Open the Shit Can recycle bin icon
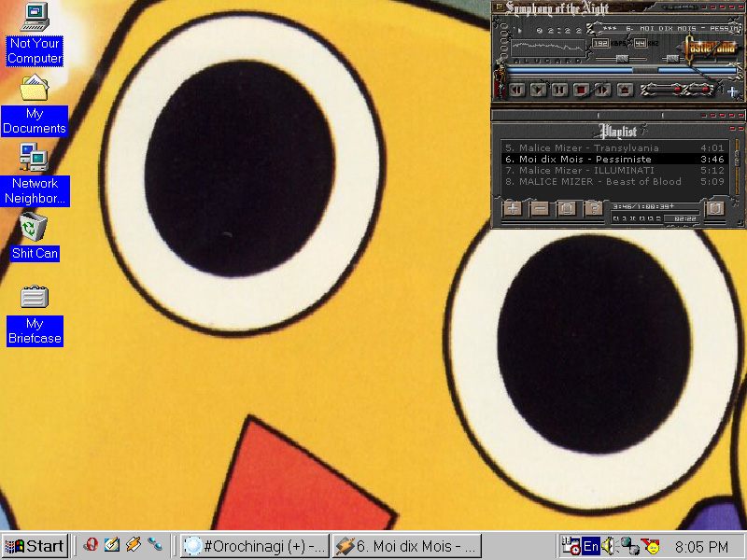Screen dimensions: 747x560 35,237
